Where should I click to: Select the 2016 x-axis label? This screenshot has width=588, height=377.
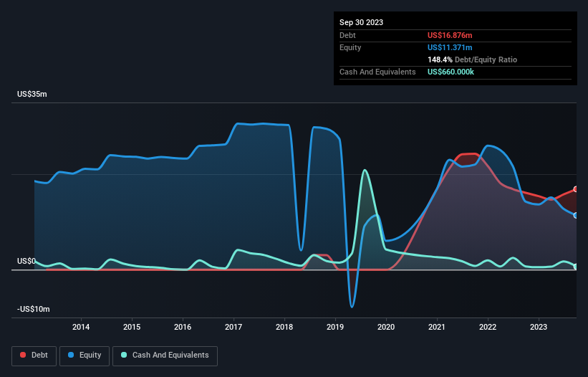183,327
